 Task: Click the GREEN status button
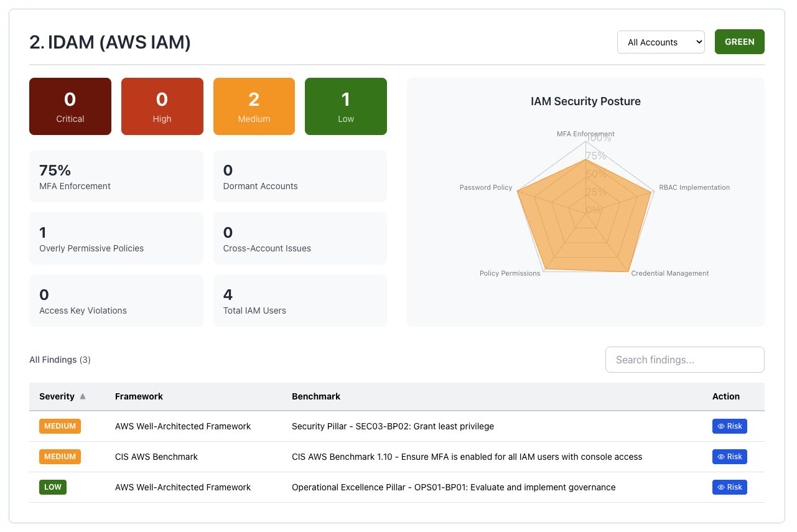point(740,42)
